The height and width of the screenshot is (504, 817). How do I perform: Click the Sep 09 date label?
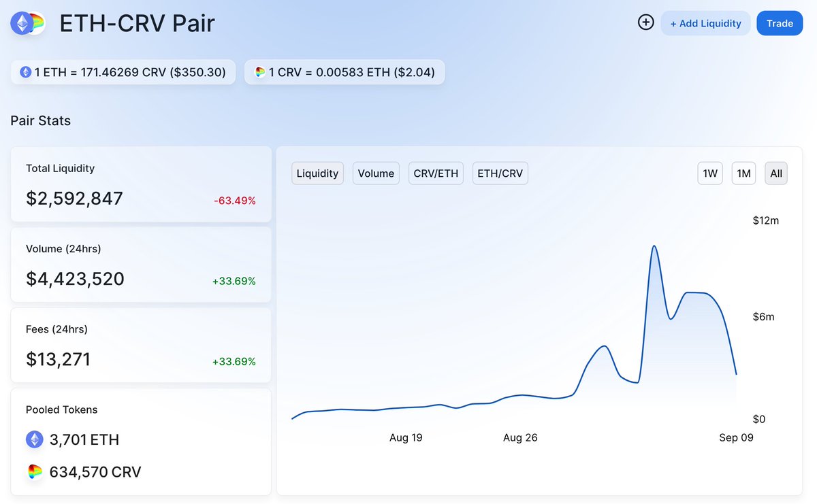tap(736, 437)
